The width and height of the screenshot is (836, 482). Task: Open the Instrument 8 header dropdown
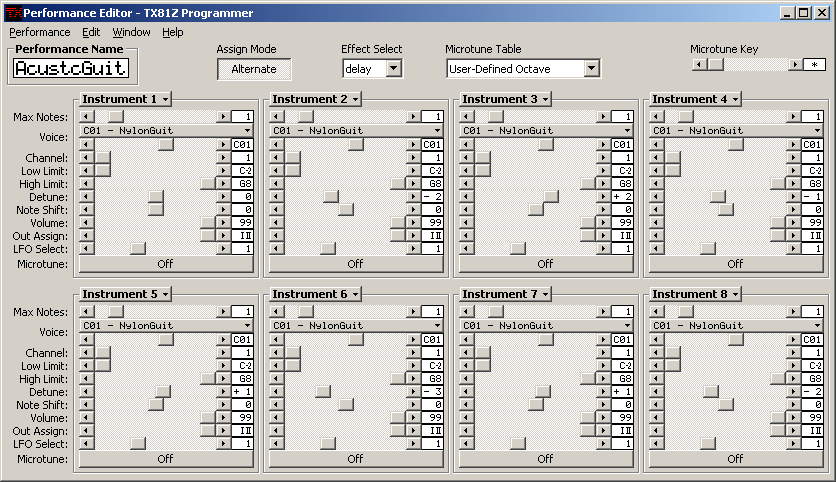(x=696, y=294)
